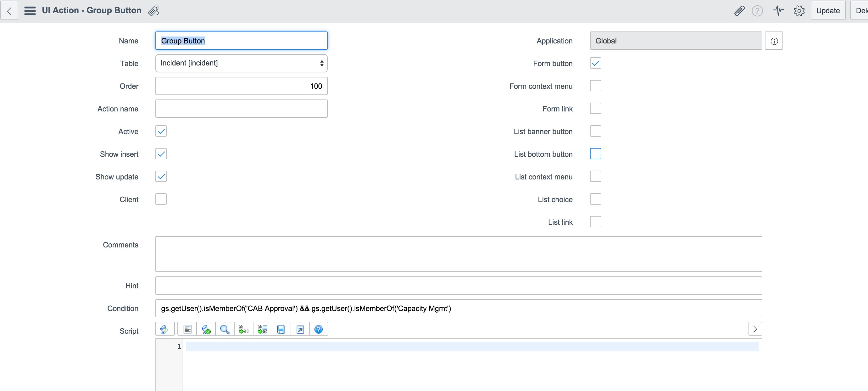Open the attachments paperclip in the right header
868x391 pixels.
[739, 11]
